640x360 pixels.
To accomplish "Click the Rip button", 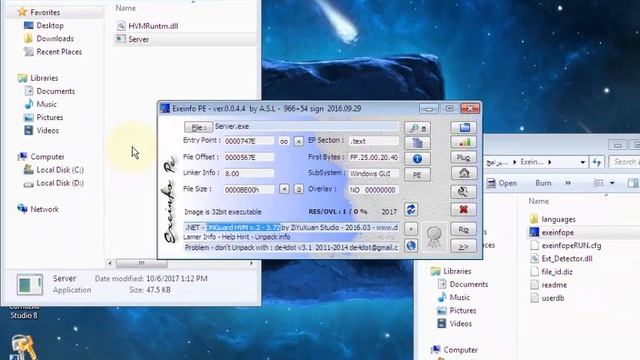I will coord(464,229).
